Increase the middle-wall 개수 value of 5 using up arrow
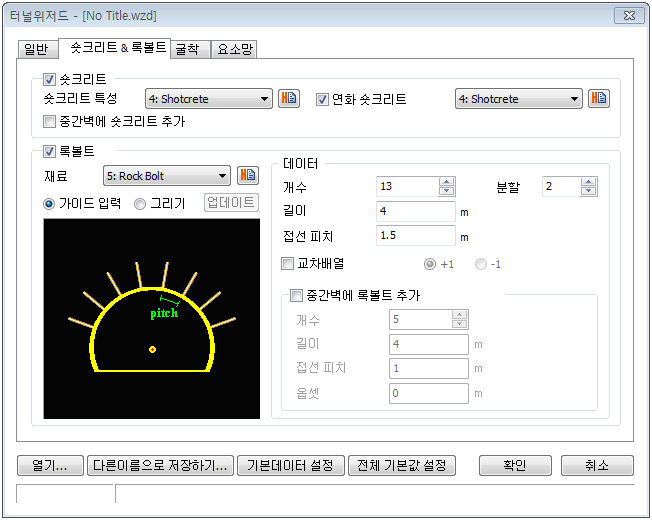This screenshot has height=520, width=652. pos(459,315)
